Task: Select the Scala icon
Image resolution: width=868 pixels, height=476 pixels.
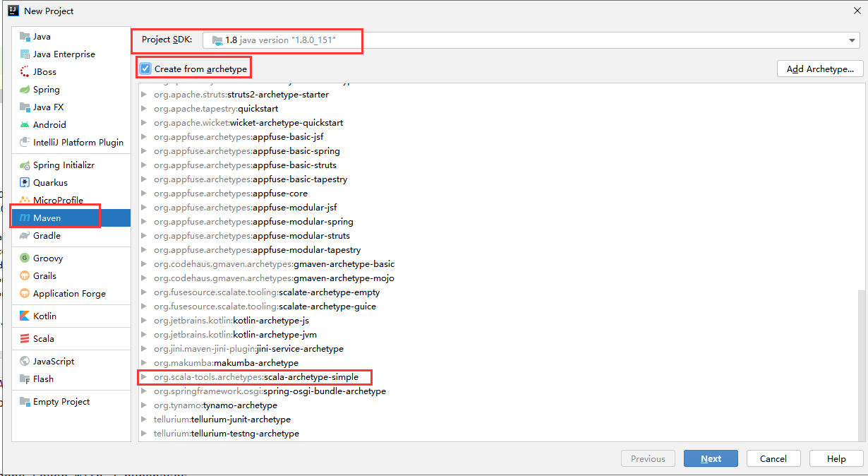Action: pos(25,339)
